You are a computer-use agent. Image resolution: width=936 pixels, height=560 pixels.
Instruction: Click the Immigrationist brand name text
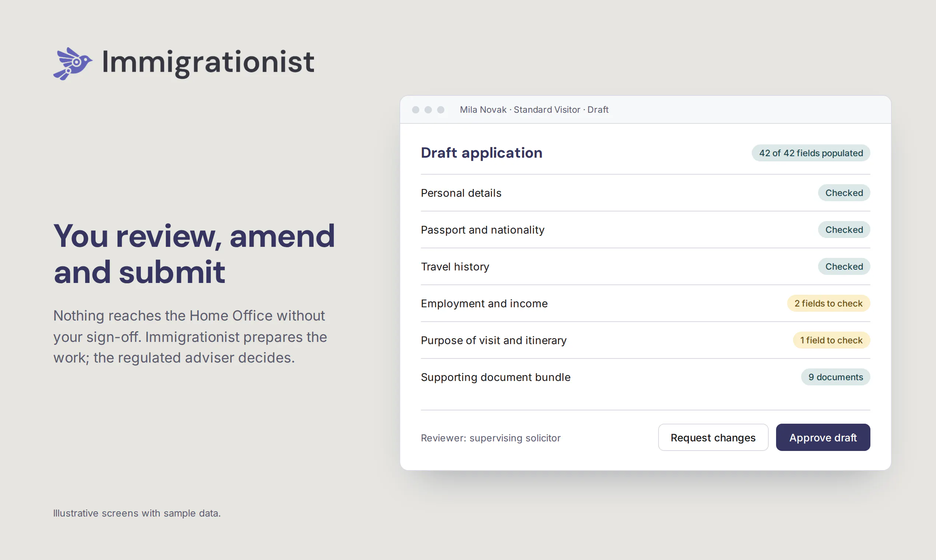[208, 62]
